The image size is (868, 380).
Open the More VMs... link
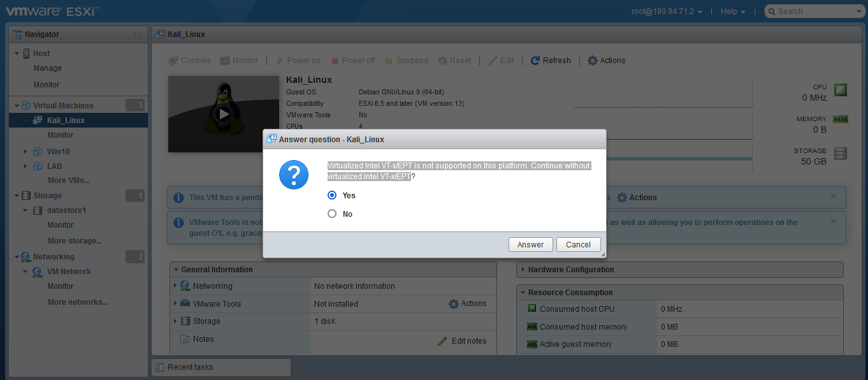pyautogui.click(x=69, y=180)
